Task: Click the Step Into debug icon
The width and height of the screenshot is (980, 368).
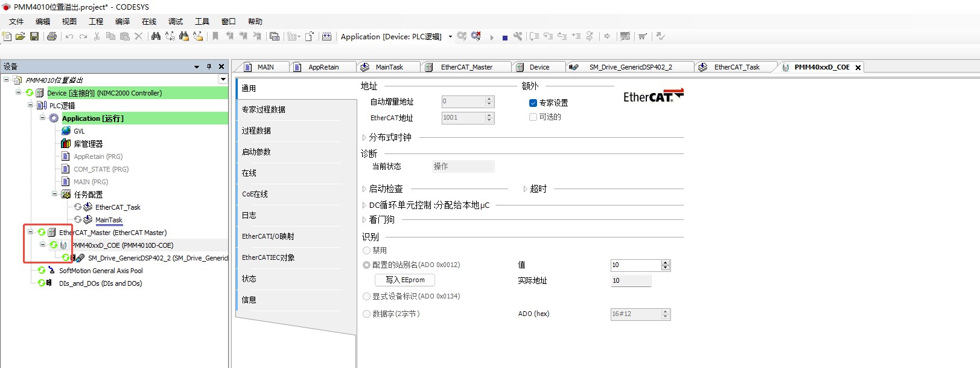Action: point(548,36)
